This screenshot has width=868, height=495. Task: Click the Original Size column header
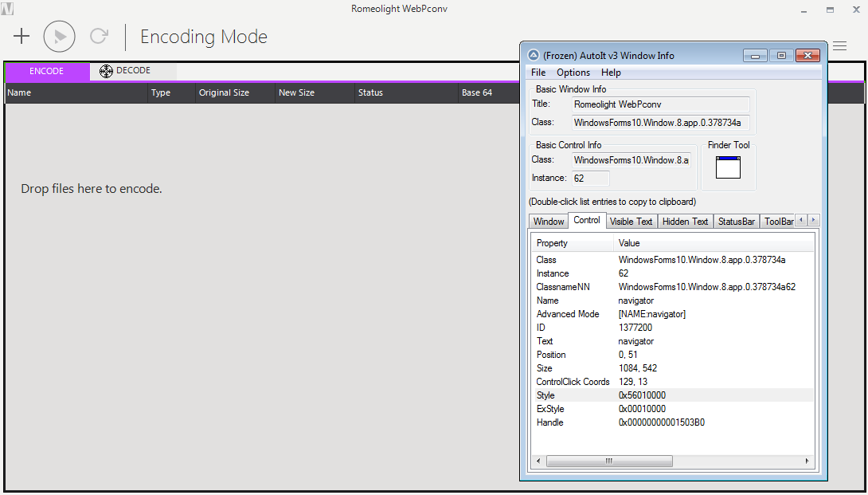click(x=236, y=92)
